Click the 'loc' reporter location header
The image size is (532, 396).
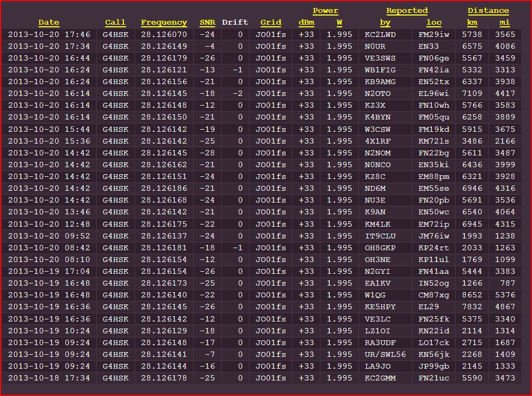pyautogui.click(x=434, y=23)
